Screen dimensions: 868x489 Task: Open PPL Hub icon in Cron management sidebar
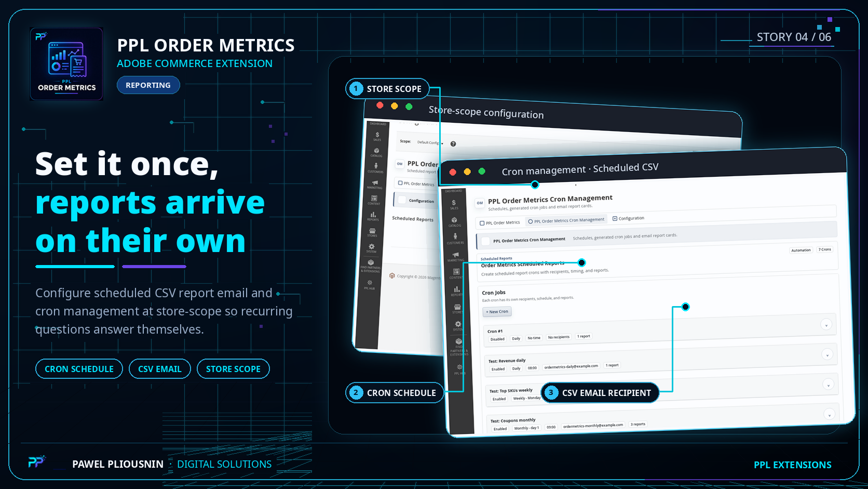click(x=460, y=369)
